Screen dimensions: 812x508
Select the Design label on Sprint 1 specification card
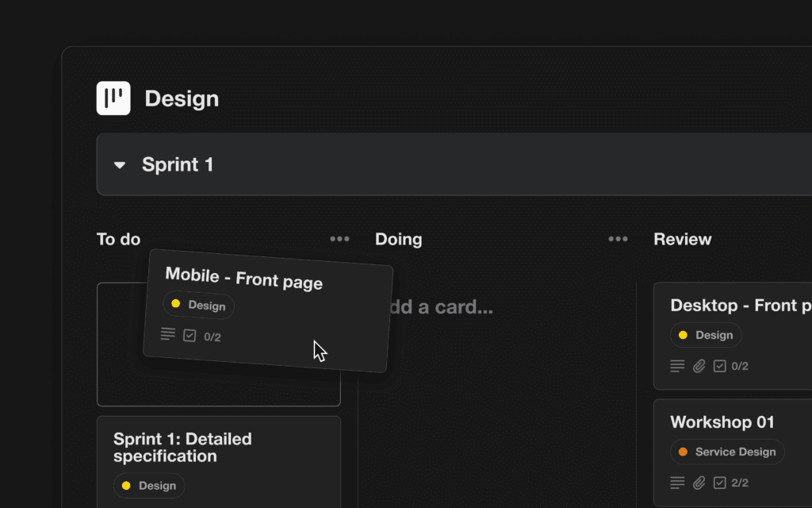click(149, 486)
